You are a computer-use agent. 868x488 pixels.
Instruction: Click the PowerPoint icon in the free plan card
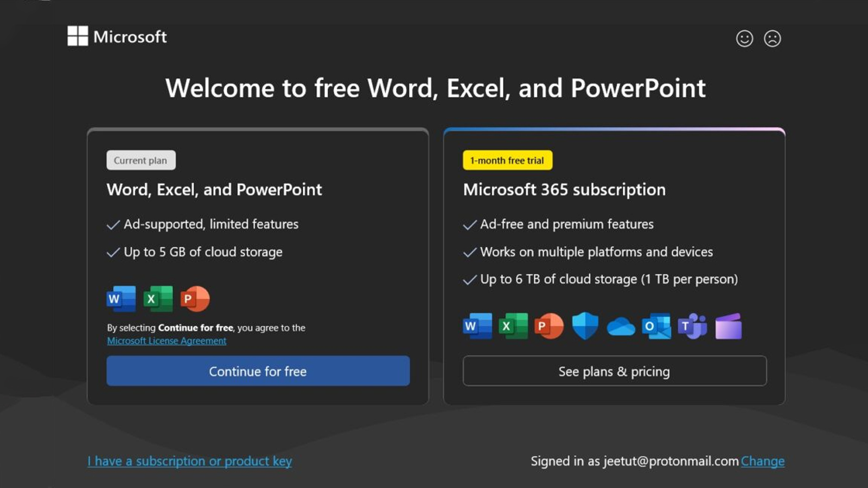(195, 299)
